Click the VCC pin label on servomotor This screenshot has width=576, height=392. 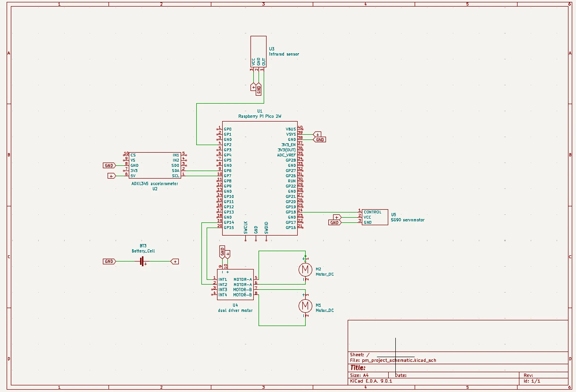coord(367,217)
